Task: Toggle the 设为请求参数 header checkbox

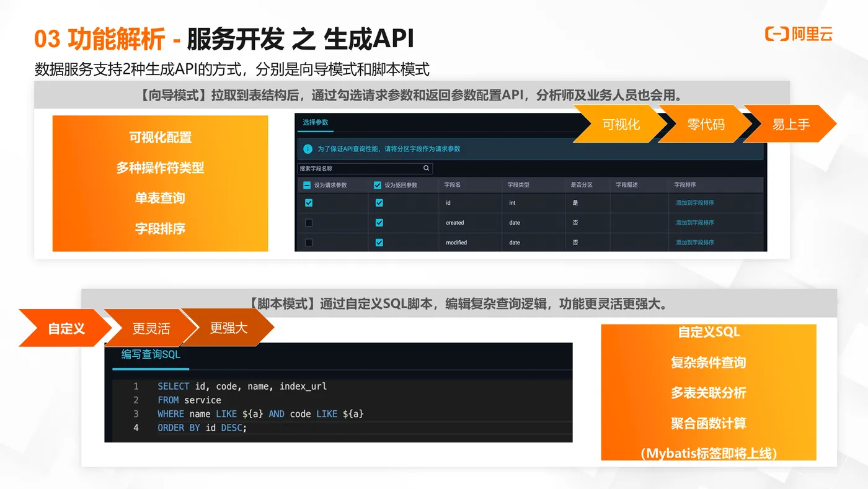Action: pos(307,185)
